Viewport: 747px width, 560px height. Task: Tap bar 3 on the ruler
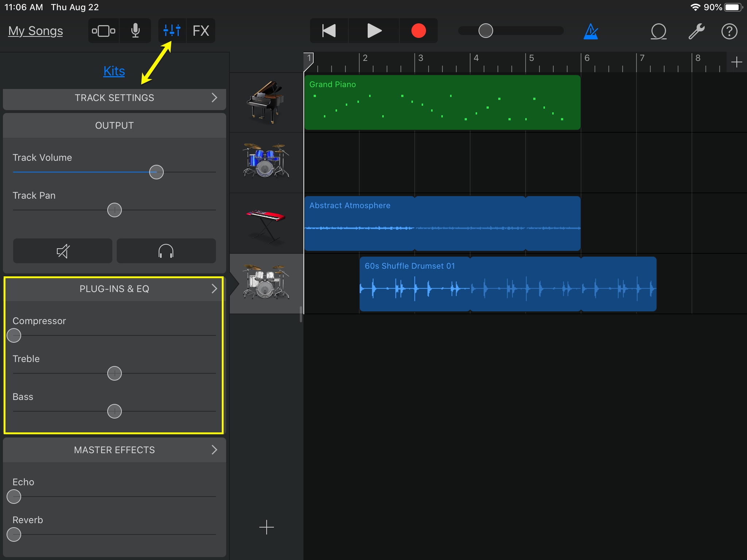(x=421, y=58)
